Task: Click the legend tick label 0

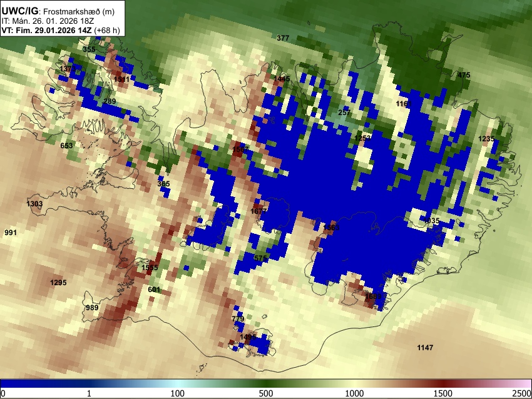Action: pos(3,393)
